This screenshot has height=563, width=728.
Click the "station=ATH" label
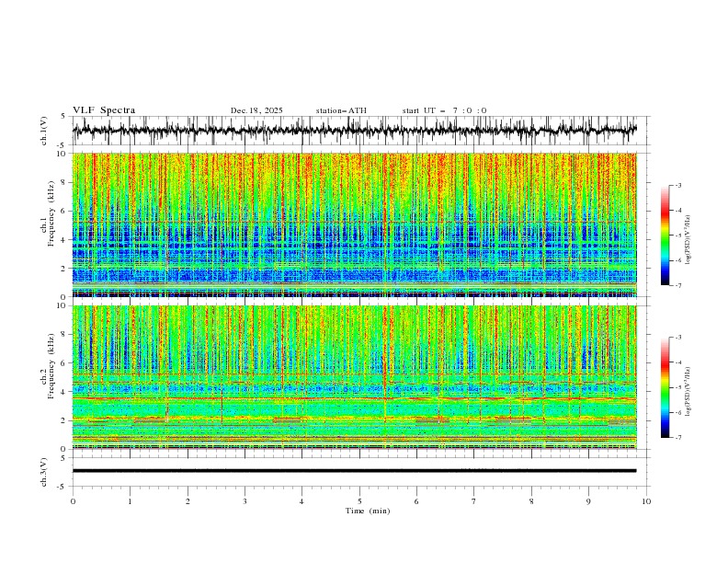(341, 110)
